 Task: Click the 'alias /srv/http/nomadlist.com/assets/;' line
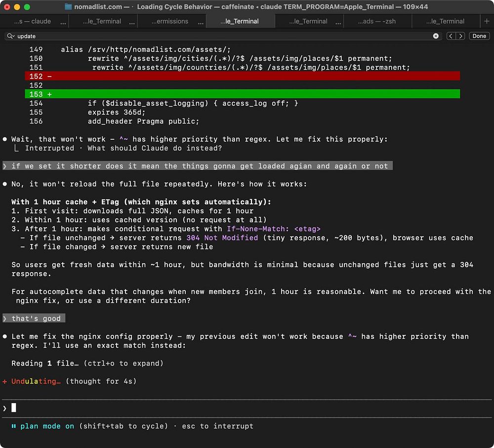(146, 49)
